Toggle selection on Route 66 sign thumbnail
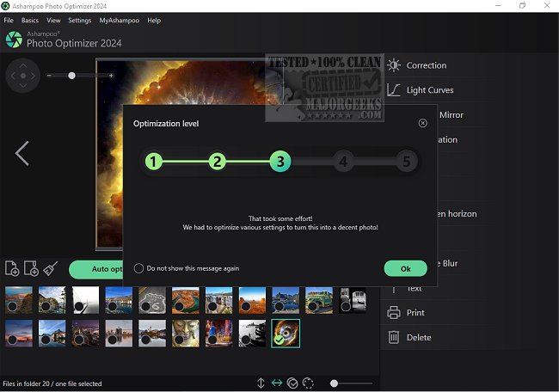Viewport: 559px width, 392px height. point(146,307)
